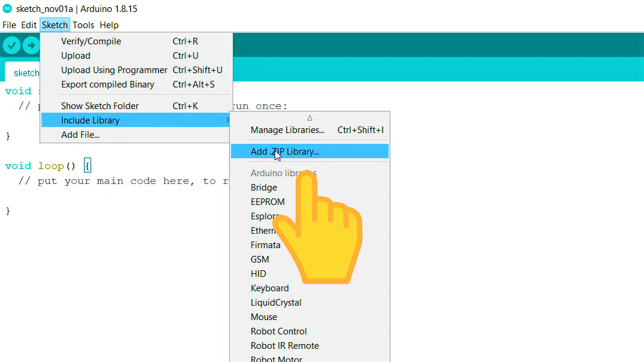Choose Add File... entry
Image resolution: width=644 pixels, height=362 pixels.
pos(136,135)
